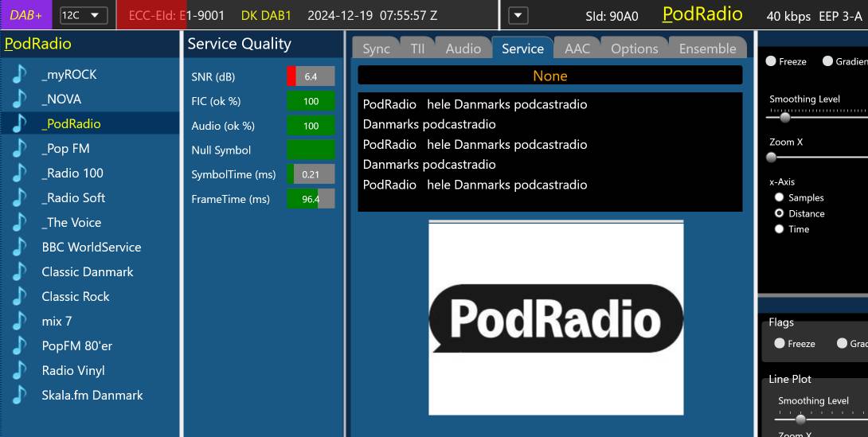The image size is (868, 437).
Task: Switch to the Ensemble tab
Action: coord(707,49)
